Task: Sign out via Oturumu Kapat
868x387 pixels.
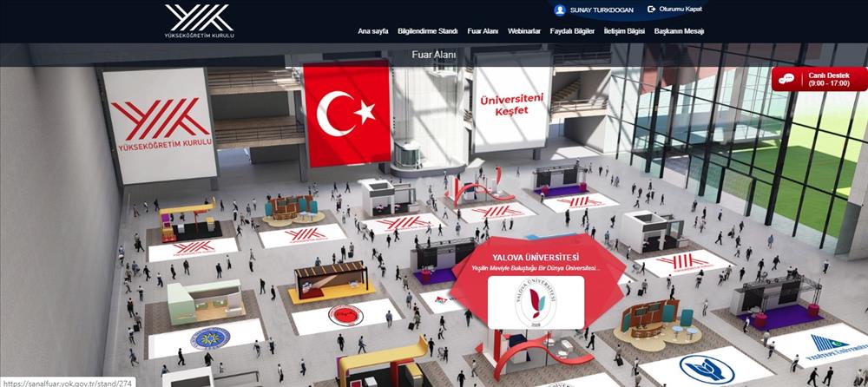Action: click(681, 10)
